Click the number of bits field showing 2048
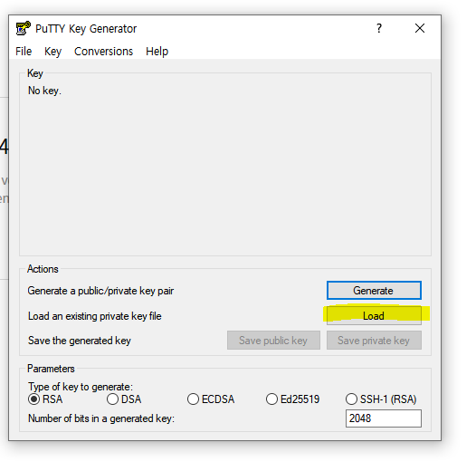The height and width of the screenshot is (471, 476). pyautogui.click(x=384, y=418)
